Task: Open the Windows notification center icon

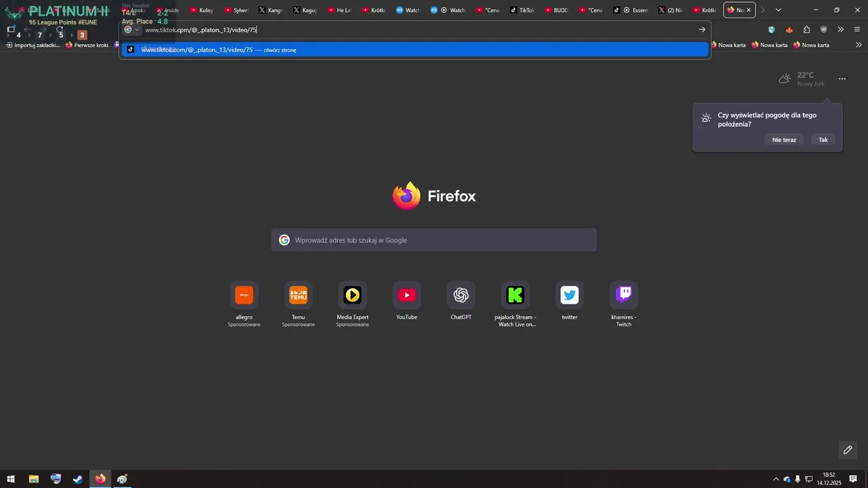Action: [853, 479]
